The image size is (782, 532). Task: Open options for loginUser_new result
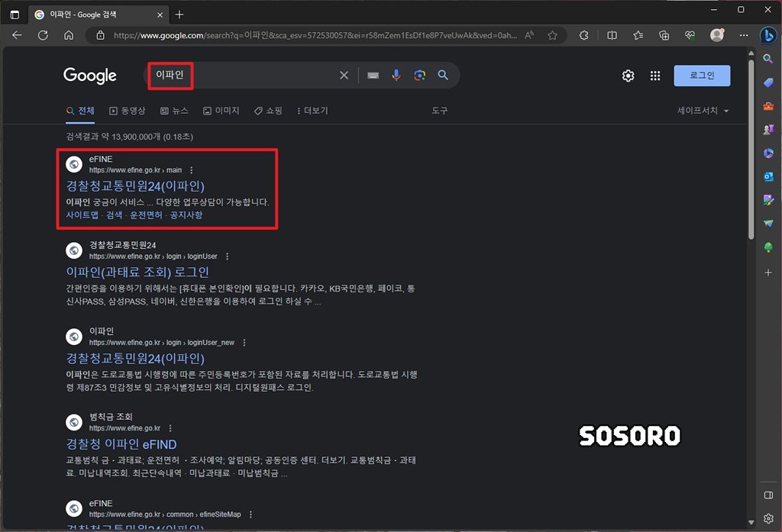(244, 343)
